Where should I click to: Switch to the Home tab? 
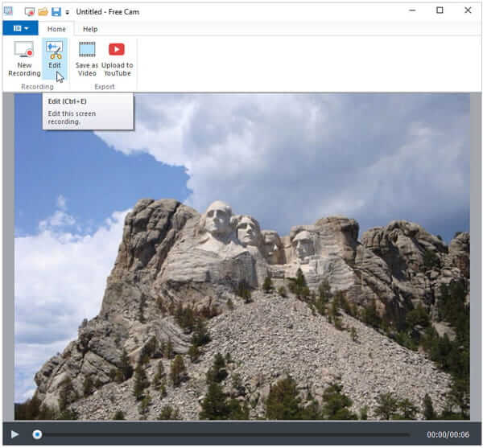click(56, 28)
